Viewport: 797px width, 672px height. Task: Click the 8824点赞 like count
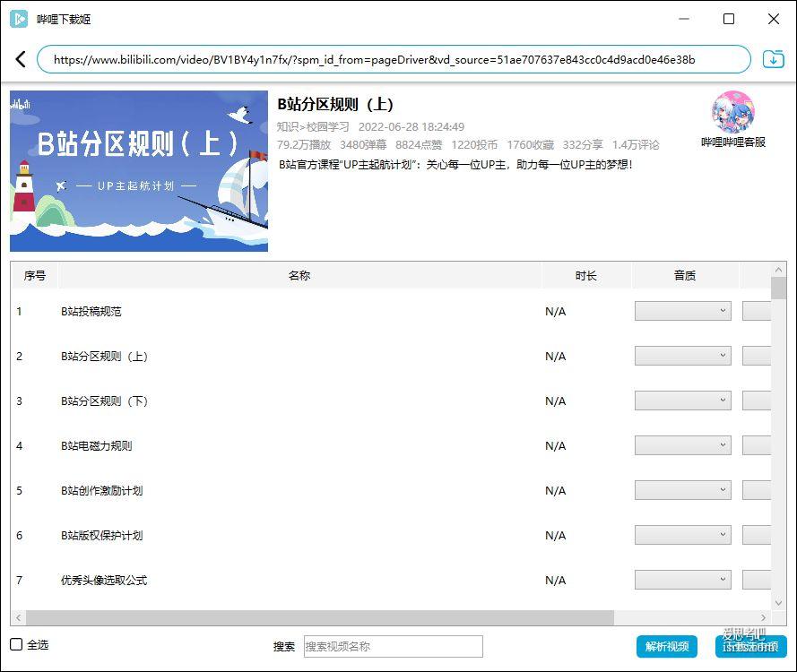click(x=419, y=145)
